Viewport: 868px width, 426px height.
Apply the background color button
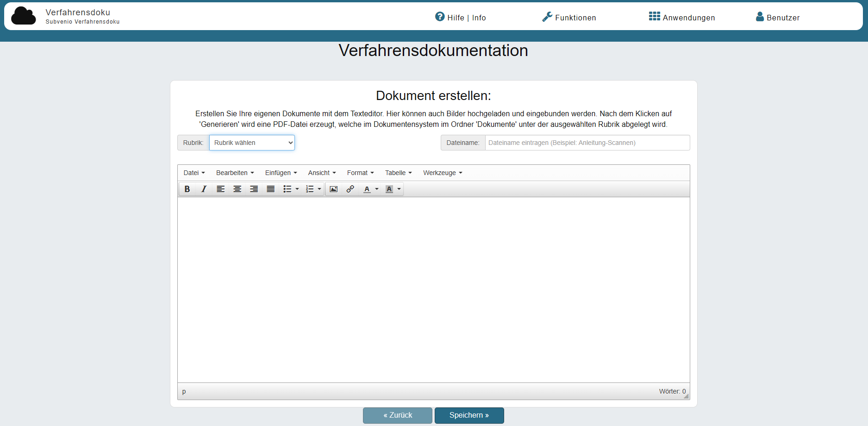(389, 189)
